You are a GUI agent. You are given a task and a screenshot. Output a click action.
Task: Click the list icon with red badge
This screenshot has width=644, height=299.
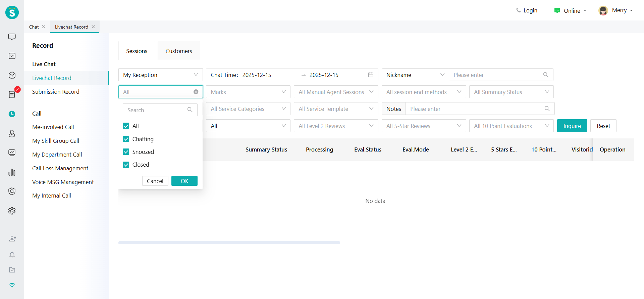coord(12,94)
